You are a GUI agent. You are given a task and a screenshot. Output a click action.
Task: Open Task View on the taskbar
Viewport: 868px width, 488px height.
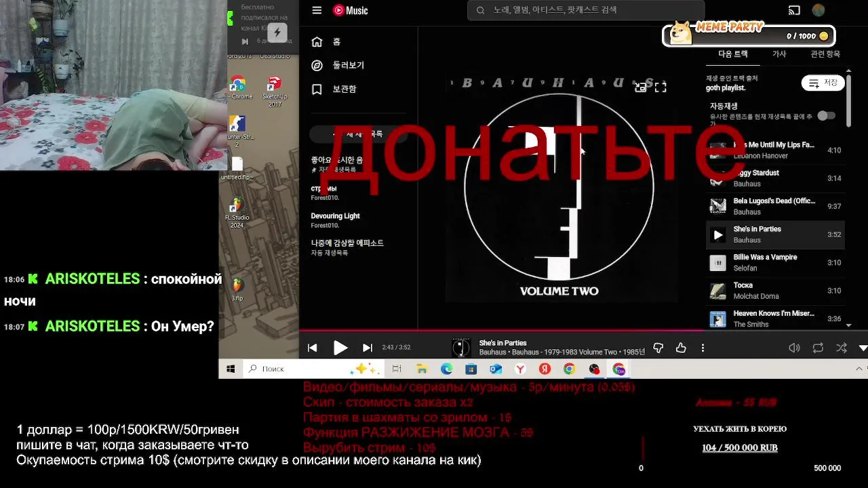click(x=397, y=369)
